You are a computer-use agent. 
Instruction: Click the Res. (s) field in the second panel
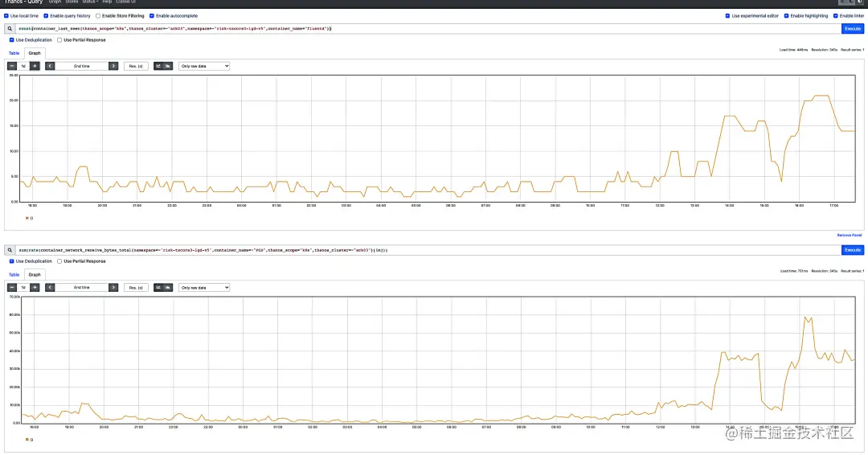tap(136, 287)
